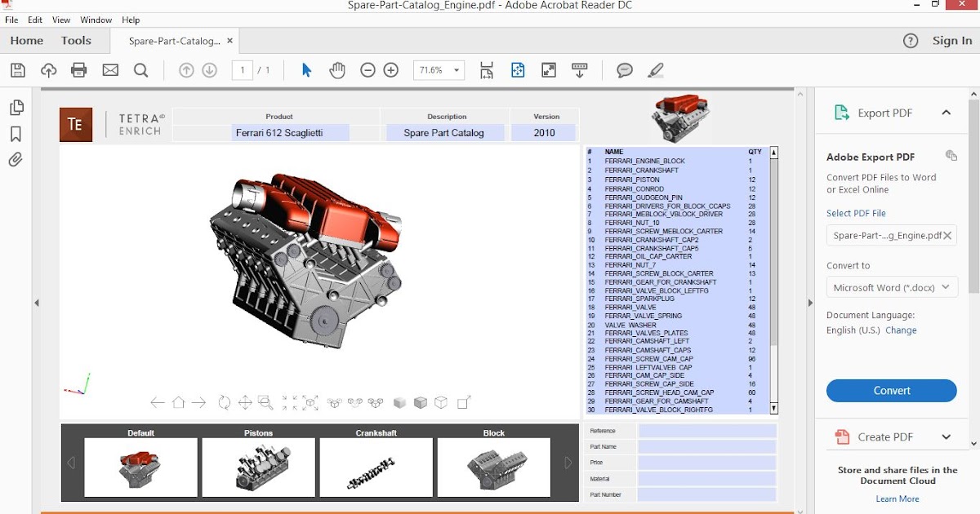Viewport: 980px width, 514px height.
Task: Open the Print dialog icon
Action: coord(78,70)
